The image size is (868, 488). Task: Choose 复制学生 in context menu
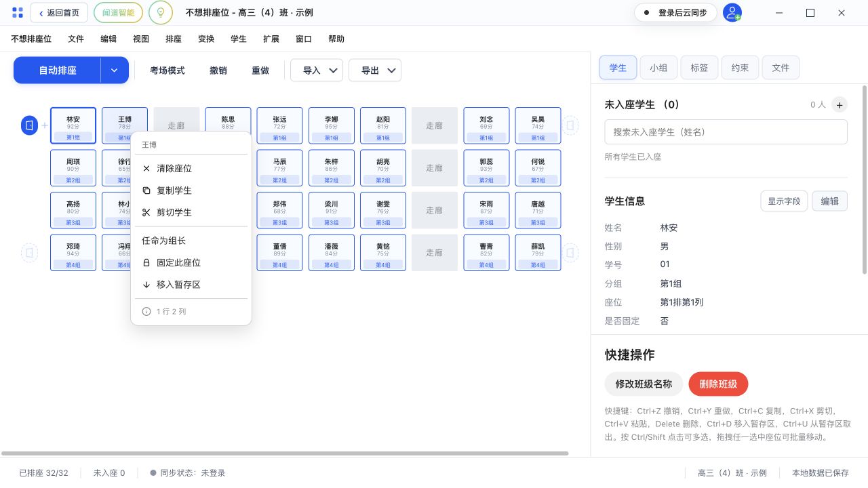point(191,190)
